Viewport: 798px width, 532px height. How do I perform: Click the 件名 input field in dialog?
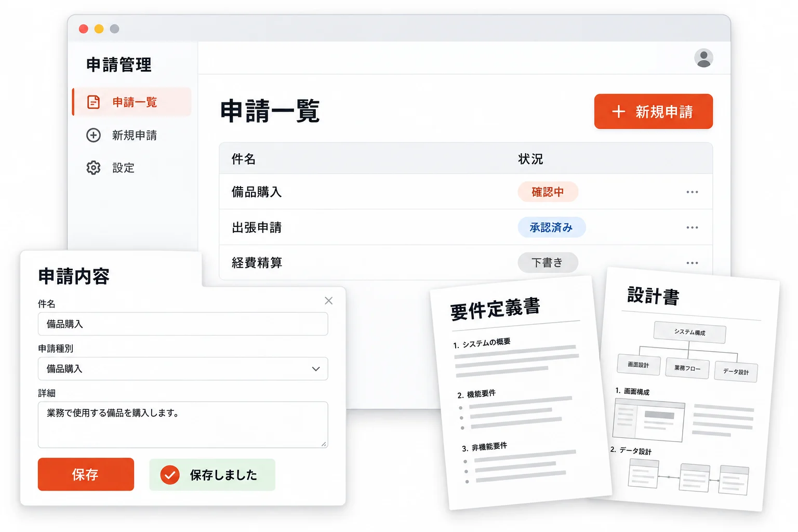[x=183, y=324]
